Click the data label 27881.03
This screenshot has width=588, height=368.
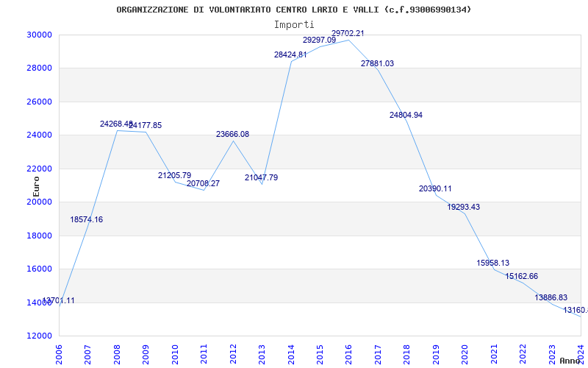(x=378, y=63)
